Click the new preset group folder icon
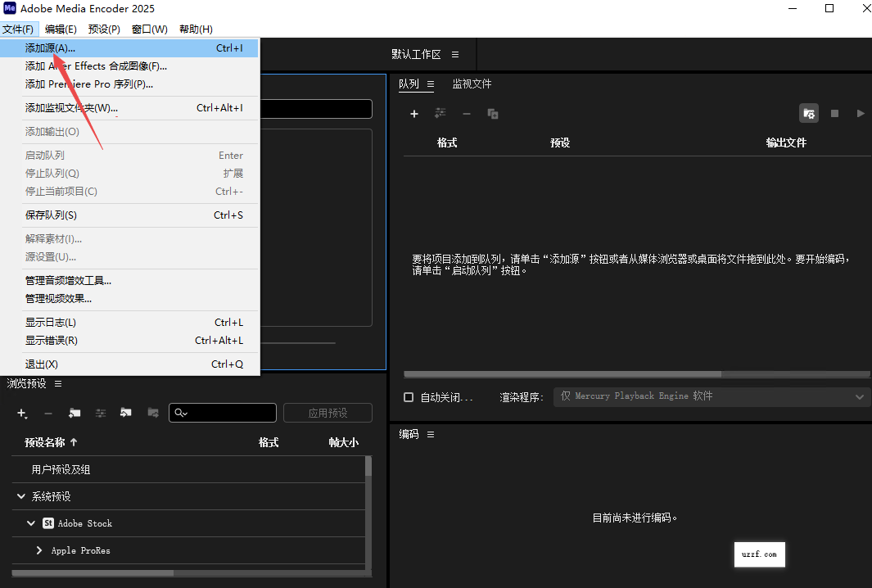This screenshot has height=588, width=872. pyautogui.click(x=75, y=414)
